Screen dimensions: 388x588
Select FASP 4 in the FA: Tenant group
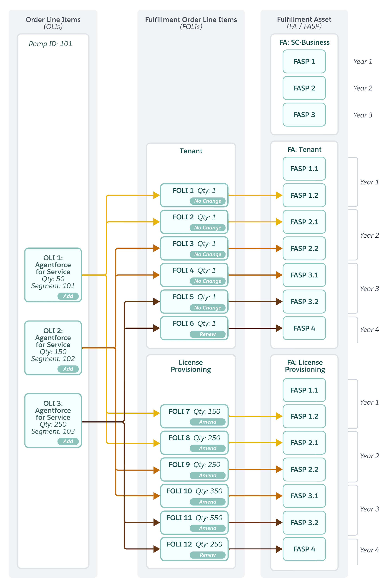coord(304,328)
